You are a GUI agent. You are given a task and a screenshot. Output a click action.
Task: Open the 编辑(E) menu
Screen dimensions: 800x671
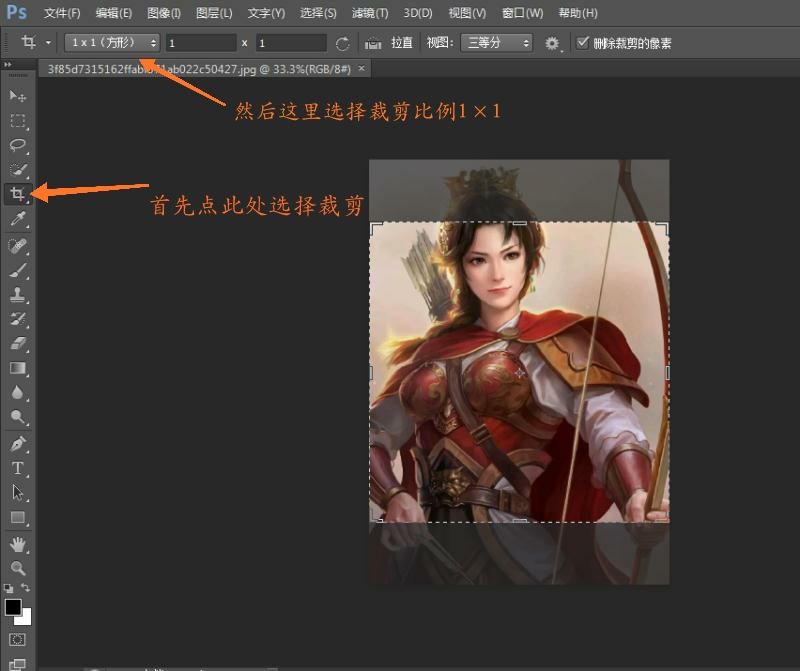[114, 13]
